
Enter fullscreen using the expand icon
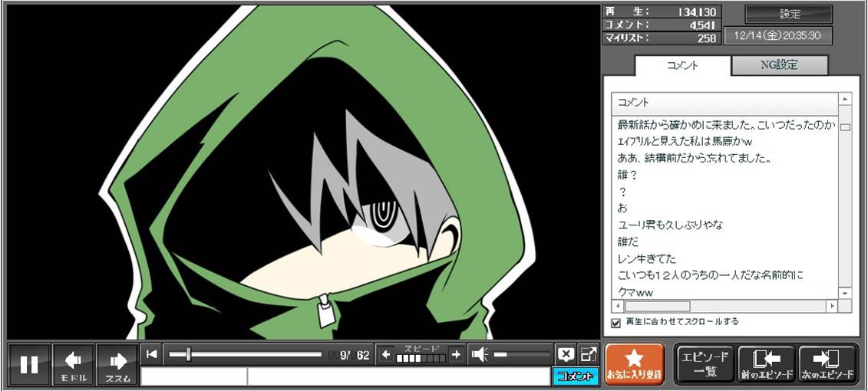[x=588, y=354]
